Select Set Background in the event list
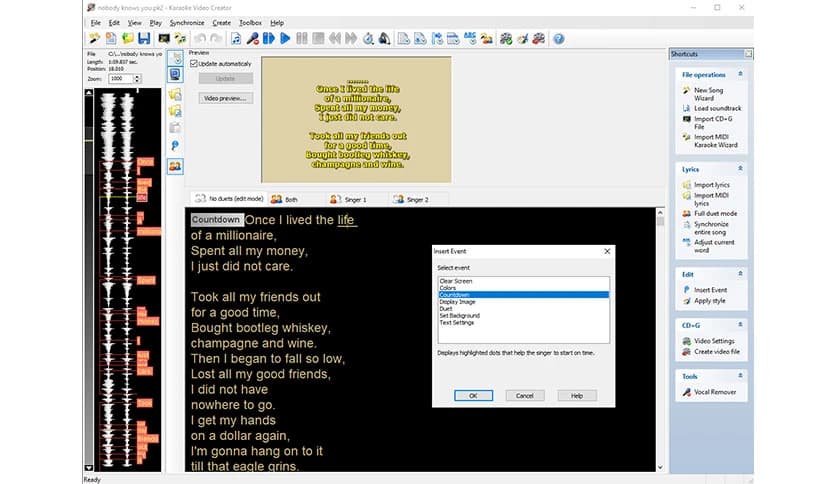The image size is (836, 484). [524, 316]
